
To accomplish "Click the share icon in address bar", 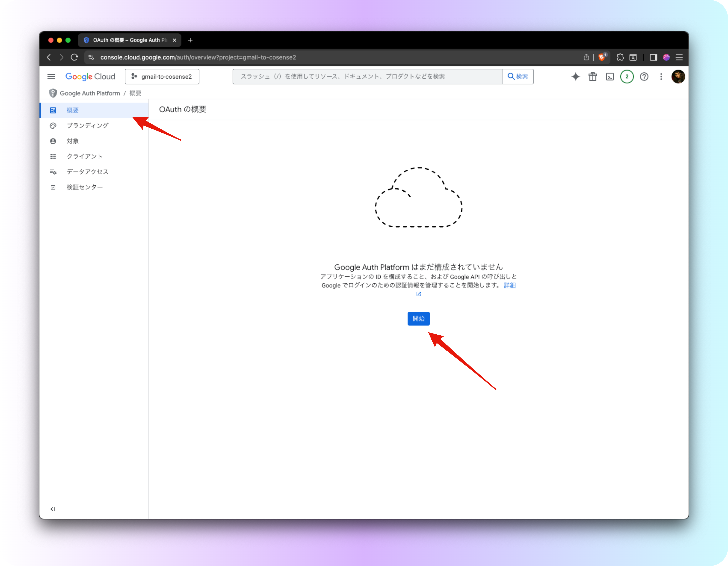I will [586, 57].
